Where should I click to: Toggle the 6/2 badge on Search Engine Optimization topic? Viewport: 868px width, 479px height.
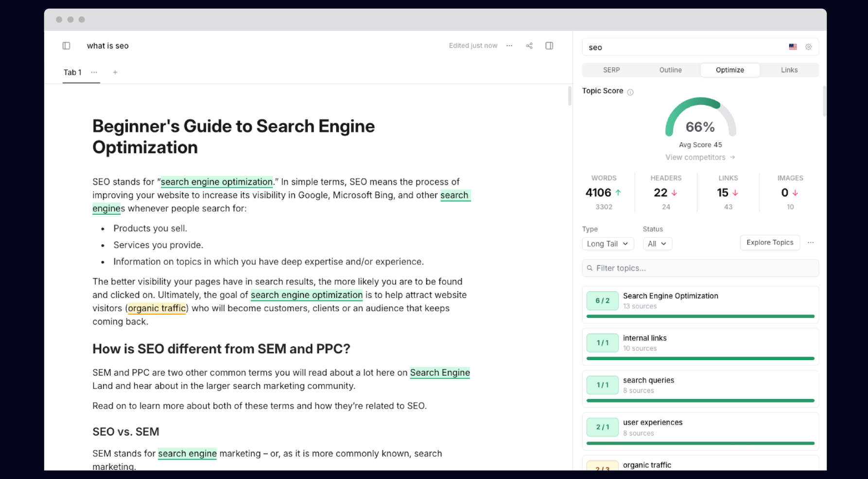pyautogui.click(x=602, y=301)
